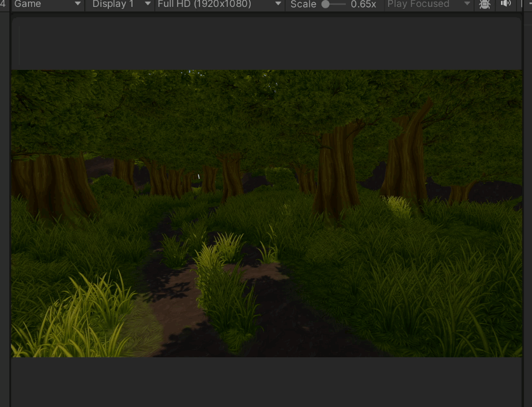Click the 0.65x scale value
532x407 pixels.
[x=363, y=4]
